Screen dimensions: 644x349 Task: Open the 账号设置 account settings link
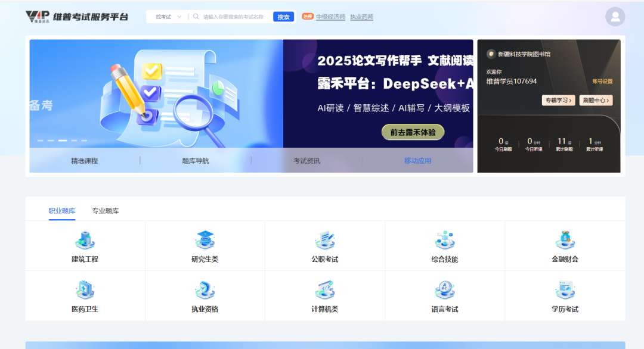[x=602, y=82]
